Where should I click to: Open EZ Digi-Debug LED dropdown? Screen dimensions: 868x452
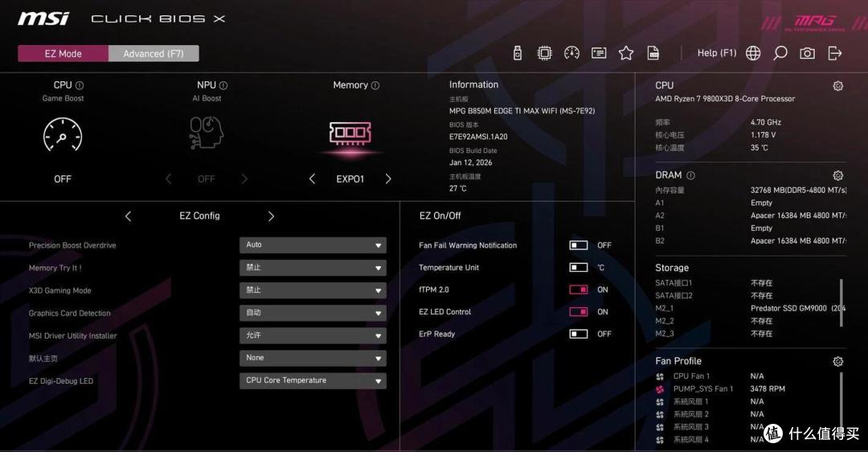click(x=313, y=380)
